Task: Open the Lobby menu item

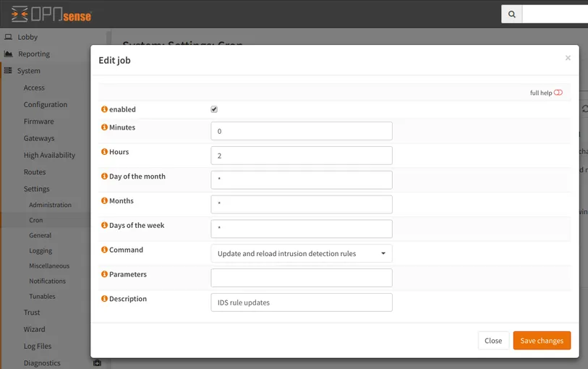Action: point(27,37)
